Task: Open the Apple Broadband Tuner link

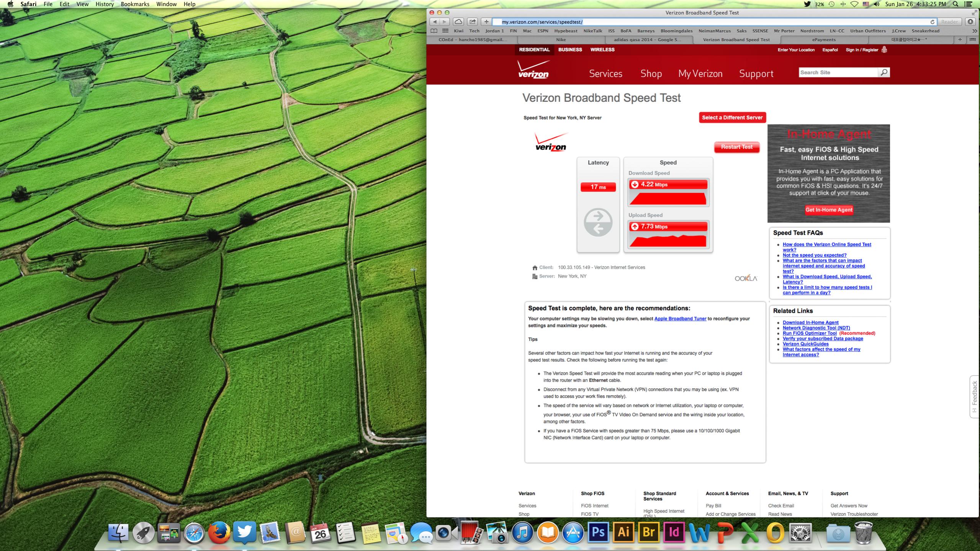Action: pos(680,319)
